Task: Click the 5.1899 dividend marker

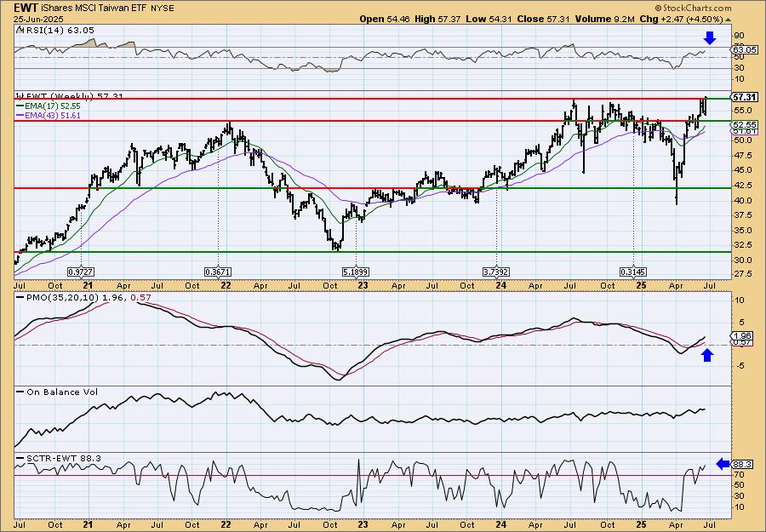Action: pos(356,272)
